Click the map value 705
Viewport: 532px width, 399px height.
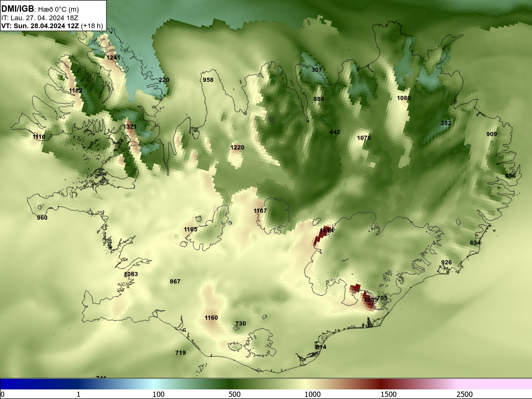[383, 298]
